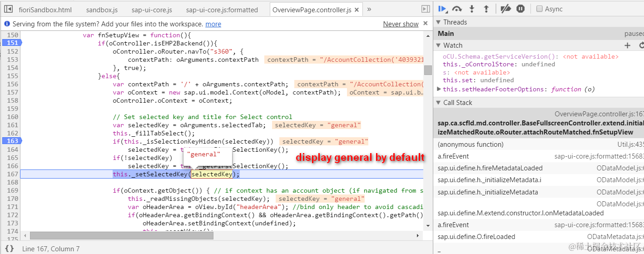The image size is (644, 254).
Task: Click the green comment on line 160
Action: click(203, 117)
